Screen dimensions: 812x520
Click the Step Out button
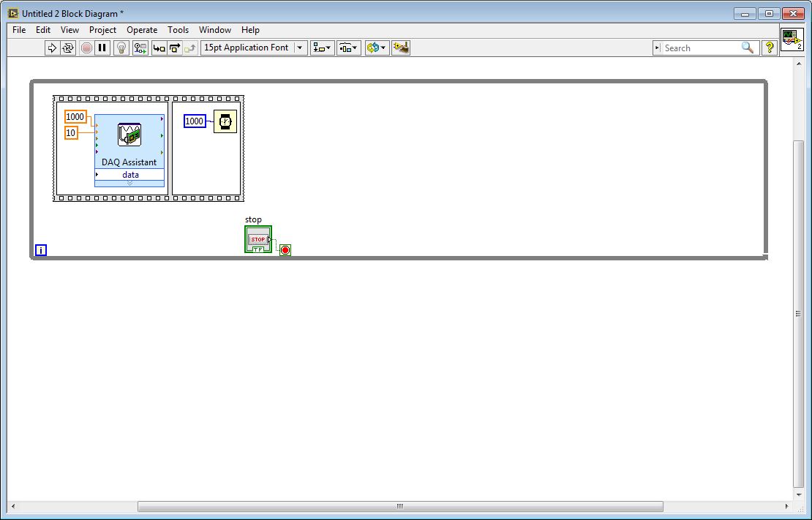point(191,48)
